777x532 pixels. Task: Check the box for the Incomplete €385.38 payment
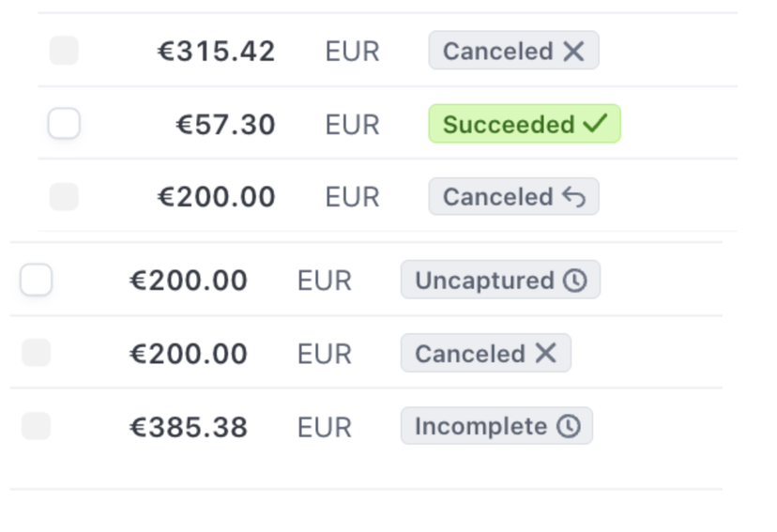click(36, 427)
